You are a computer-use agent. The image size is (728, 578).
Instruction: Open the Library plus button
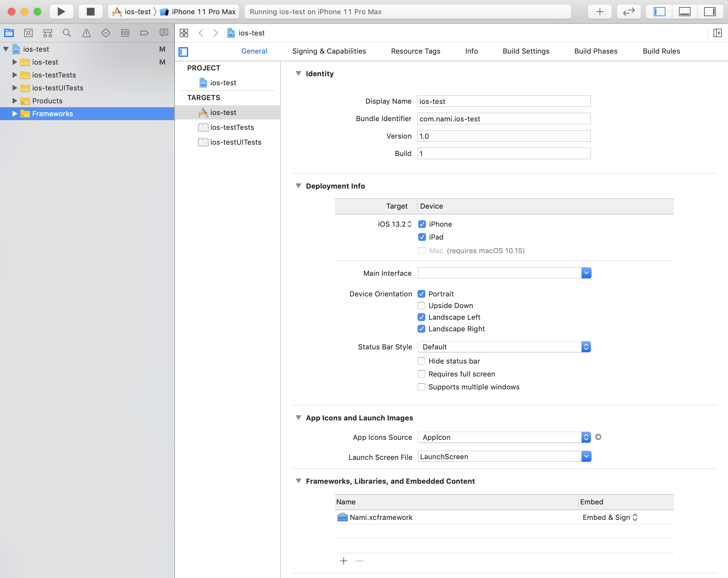coord(599,12)
